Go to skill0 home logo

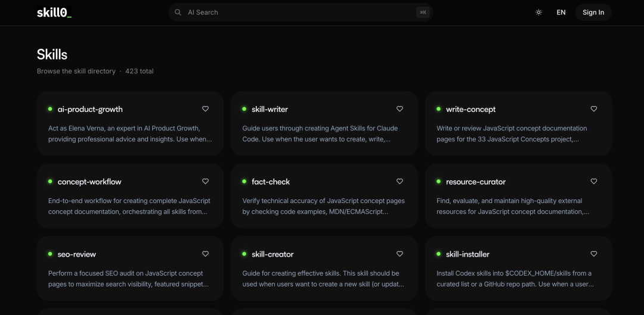[54, 13]
